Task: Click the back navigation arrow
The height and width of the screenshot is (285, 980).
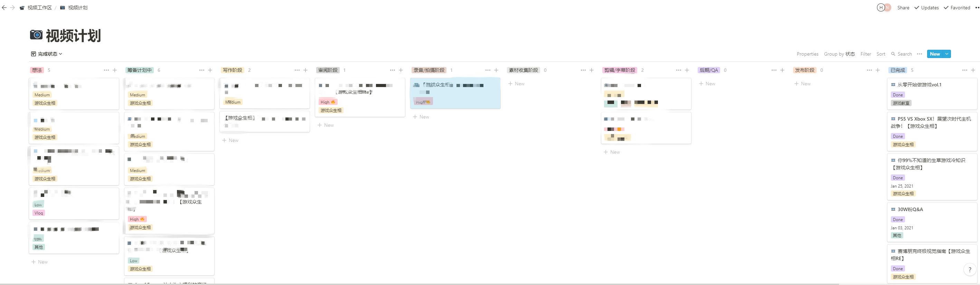Action: tap(4, 8)
